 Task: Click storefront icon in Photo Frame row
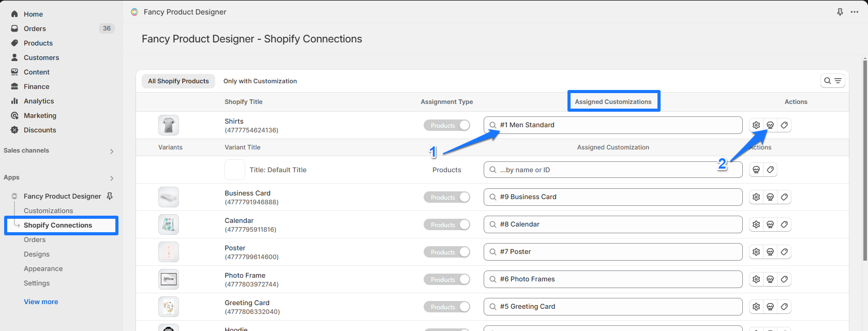point(770,279)
